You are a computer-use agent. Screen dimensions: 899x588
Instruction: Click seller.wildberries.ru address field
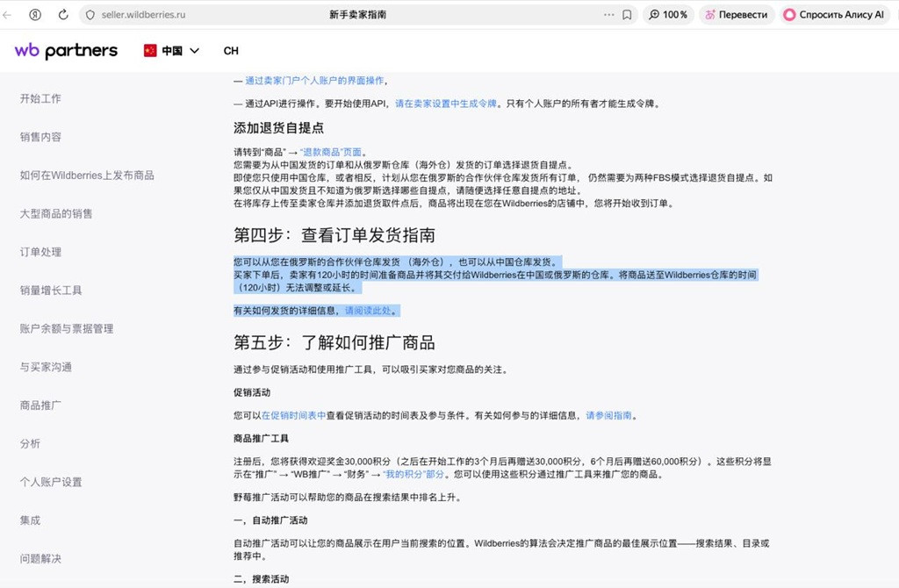[143, 15]
